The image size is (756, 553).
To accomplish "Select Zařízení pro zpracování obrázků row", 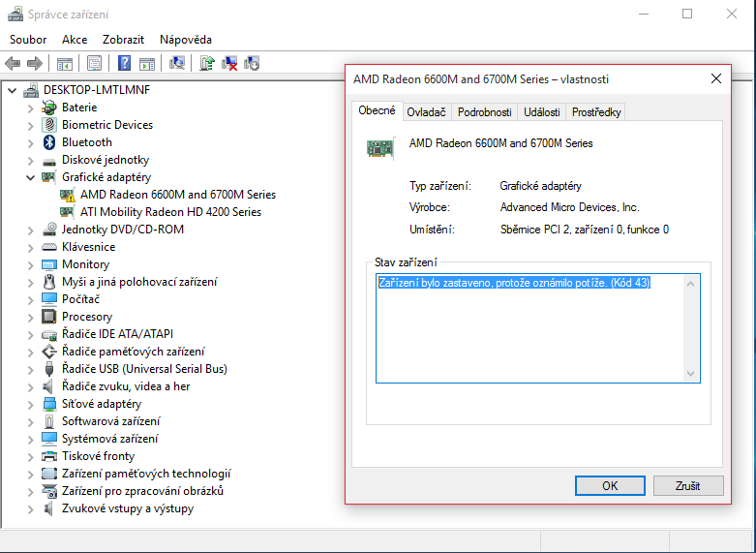I will point(142,491).
